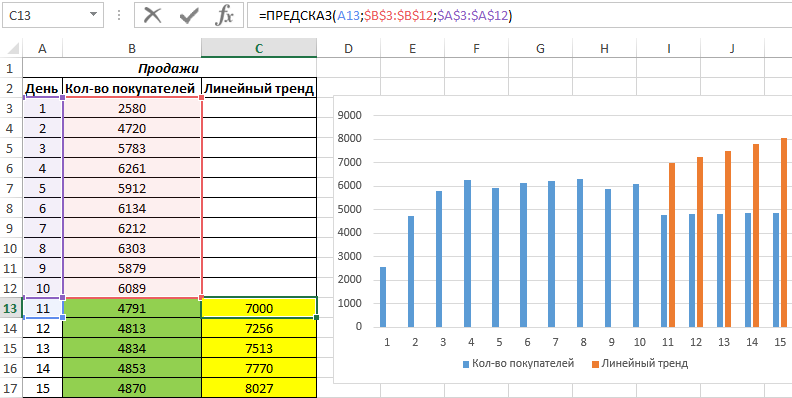Image resolution: width=792 pixels, height=398 pixels.
Task: Select yellow cell with value 7513
Action: point(259,349)
